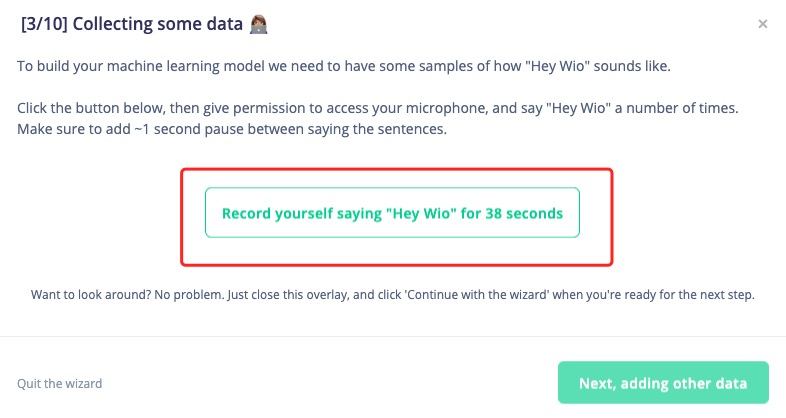Click the 'Continue with the wizard' phrase
Screen dimensions: 786x418
[477, 295]
